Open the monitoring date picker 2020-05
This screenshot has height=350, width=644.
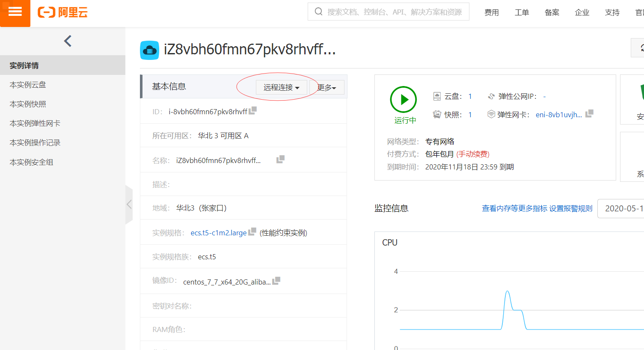[x=620, y=208]
